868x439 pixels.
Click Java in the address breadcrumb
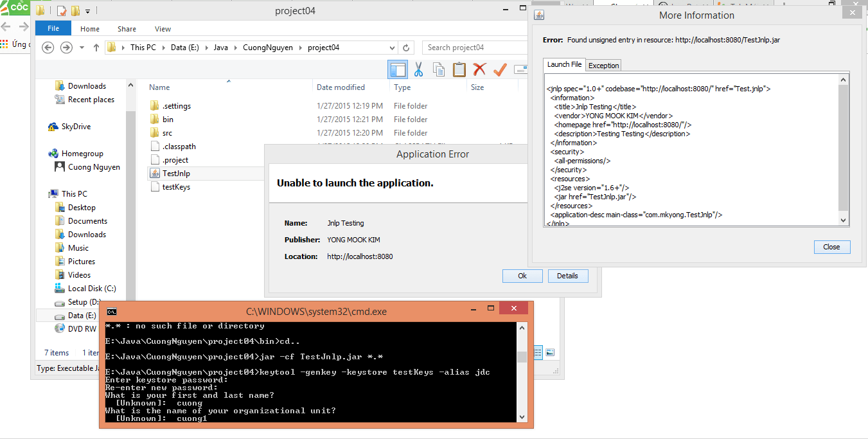(x=220, y=48)
